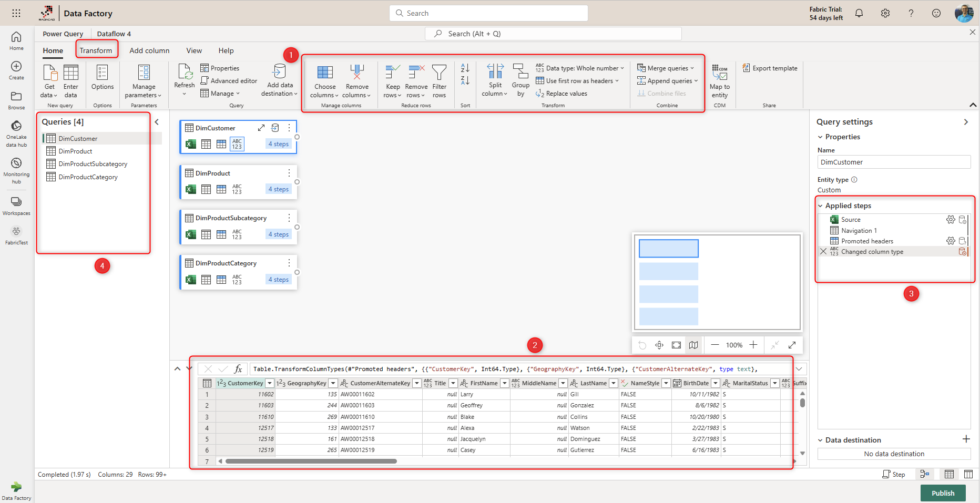
Task: Expand the Merge queries dropdown
Action: click(x=692, y=68)
